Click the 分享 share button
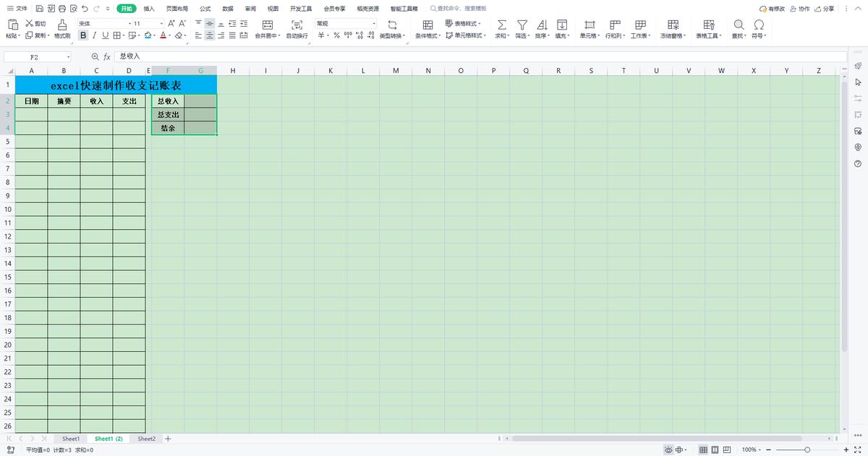 pyautogui.click(x=824, y=9)
